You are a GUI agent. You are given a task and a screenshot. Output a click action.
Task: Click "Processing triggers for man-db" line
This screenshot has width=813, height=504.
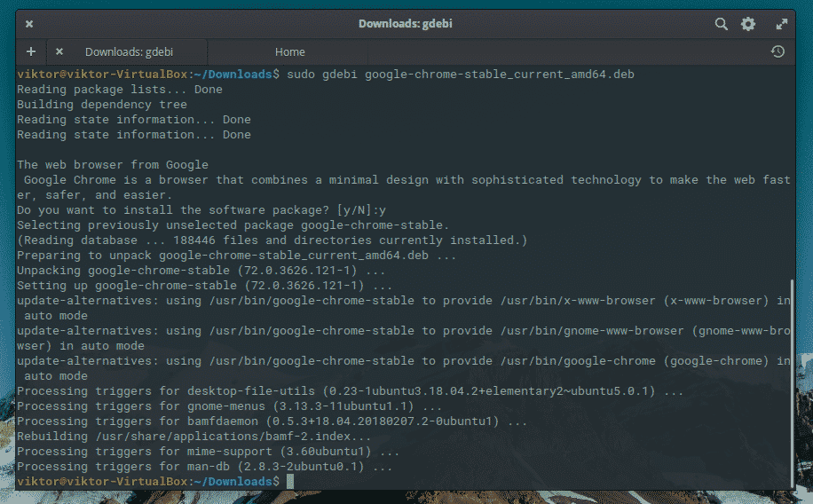point(204,466)
